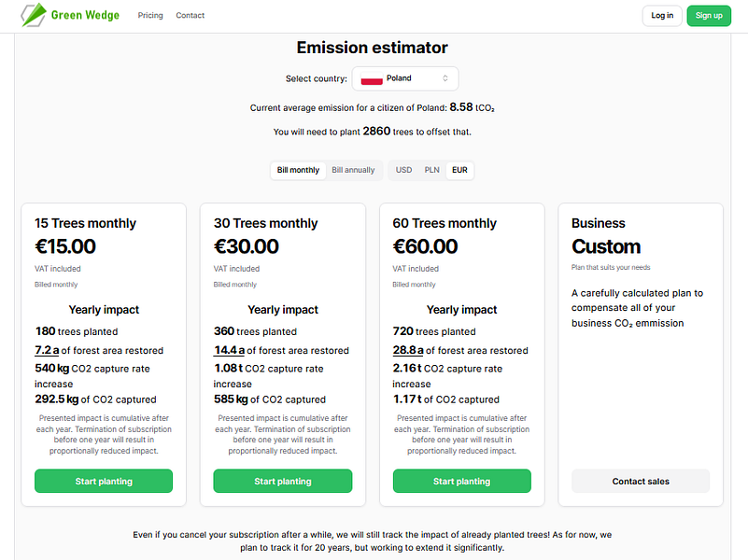748x560 pixels.
Task: Select PLN currency
Action: 431,170
